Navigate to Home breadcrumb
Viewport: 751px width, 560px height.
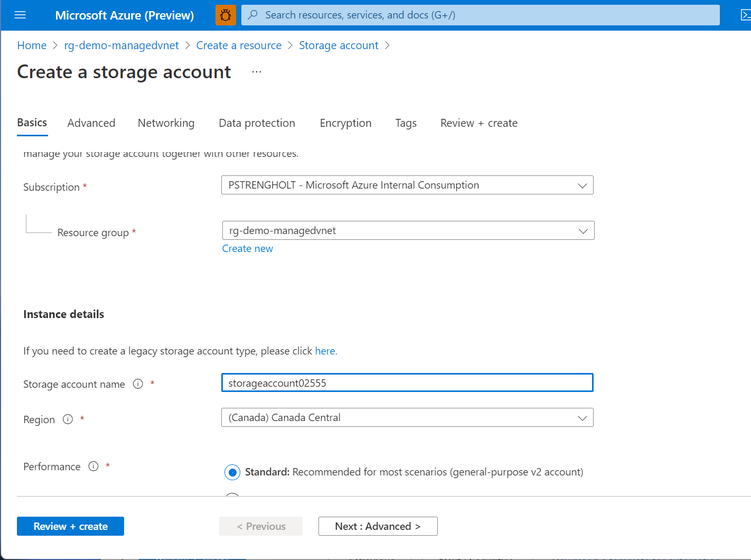coord(32,45)
